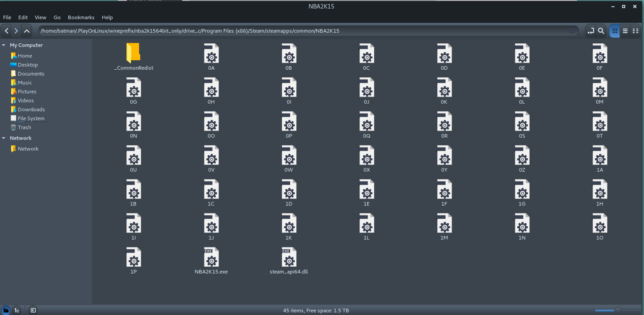The image size is (644, 315).
Task: Open the File menu
Action: 7,17
